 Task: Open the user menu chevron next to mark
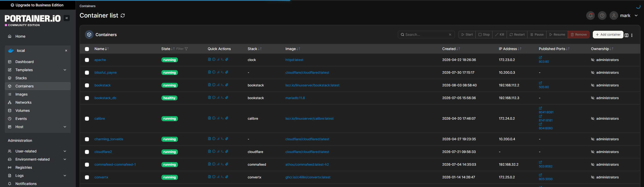tap(636, 15)
